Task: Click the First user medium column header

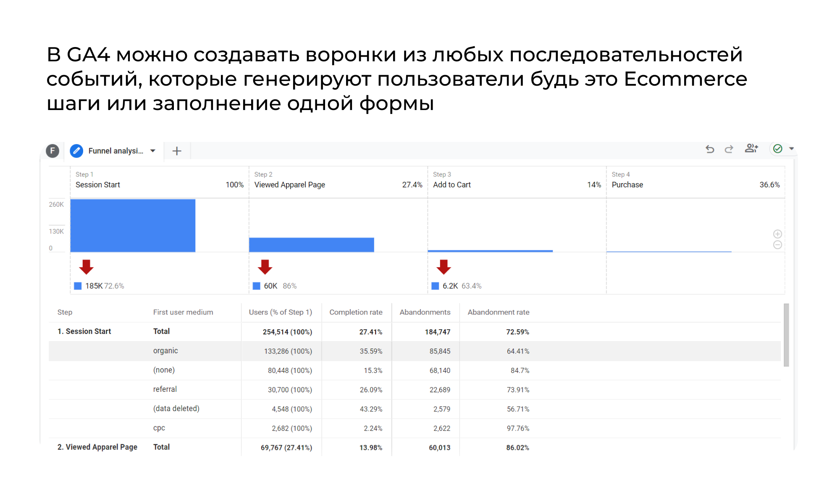Action: [183, 312]
